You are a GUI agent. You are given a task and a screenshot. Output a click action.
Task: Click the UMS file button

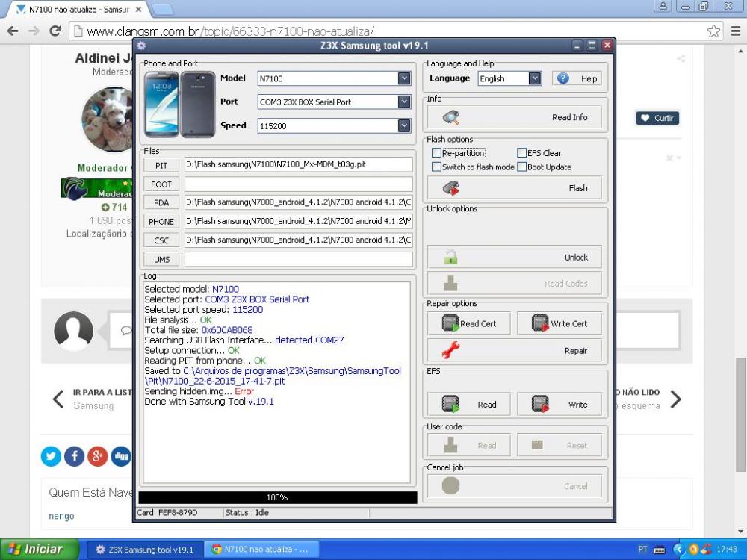click(161, 260)
